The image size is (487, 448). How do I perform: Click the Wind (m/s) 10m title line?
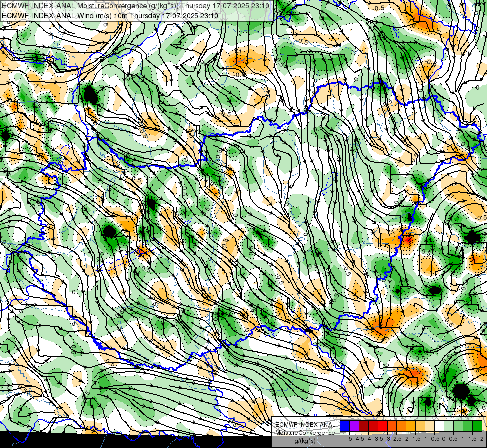tap(110, 16)
